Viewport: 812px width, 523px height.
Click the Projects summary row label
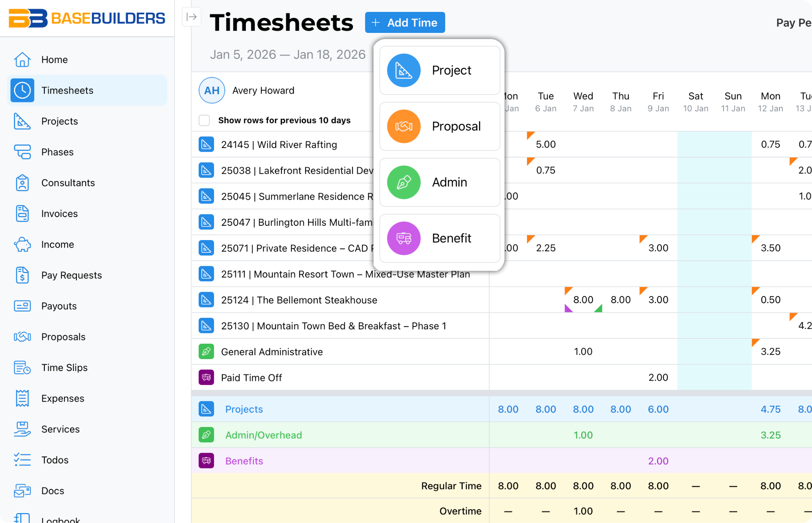click(x=244, y=409)
